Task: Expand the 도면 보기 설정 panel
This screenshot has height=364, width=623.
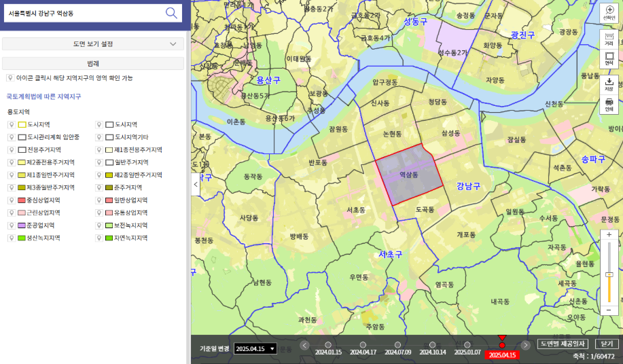Action: (x=93, y=44)
